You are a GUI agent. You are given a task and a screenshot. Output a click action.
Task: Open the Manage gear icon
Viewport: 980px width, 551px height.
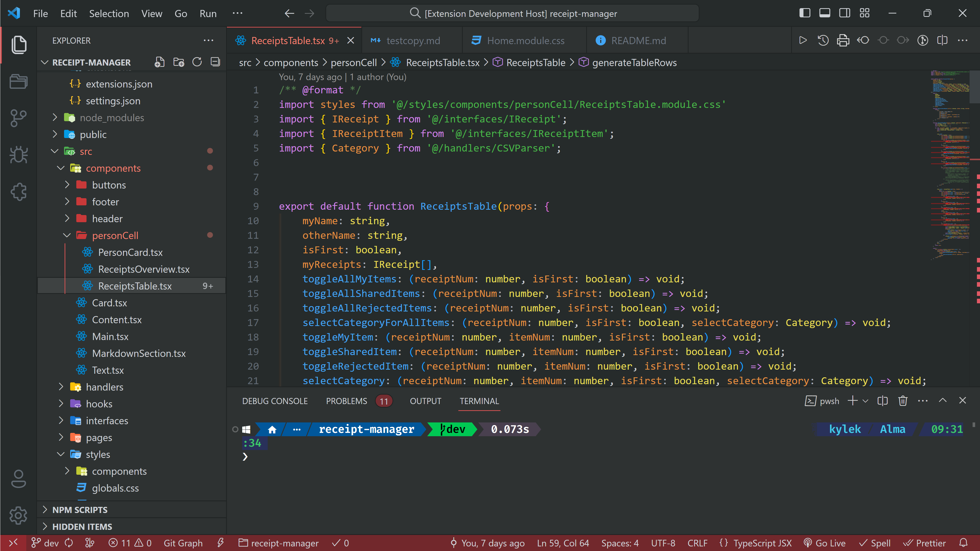pos(19,516)
